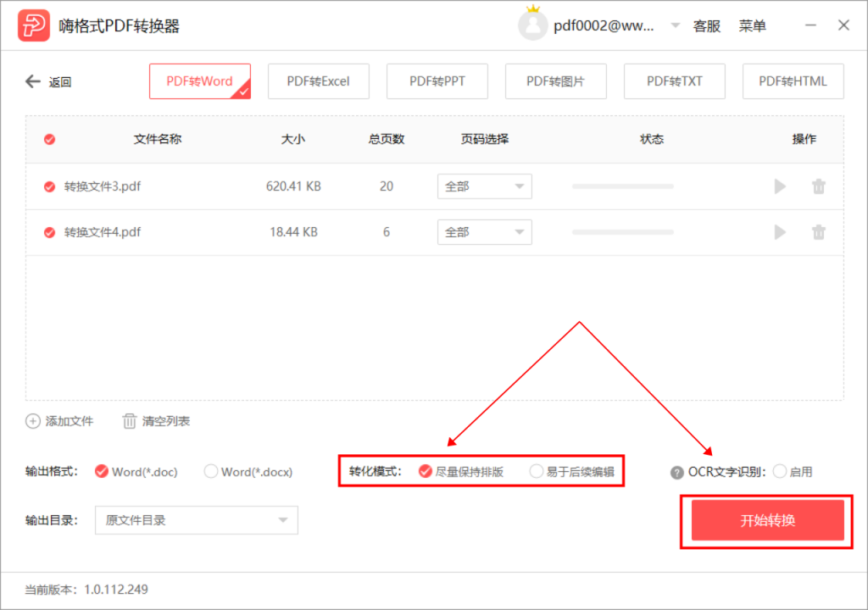
Task: Click the 嗨格式PDF转换器 app logo
Action: (x=34, y=25)
